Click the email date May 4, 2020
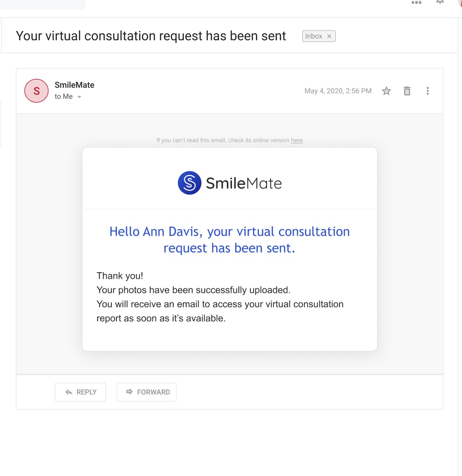This screenshot has width=462, height=476. (x=338, y=91)
